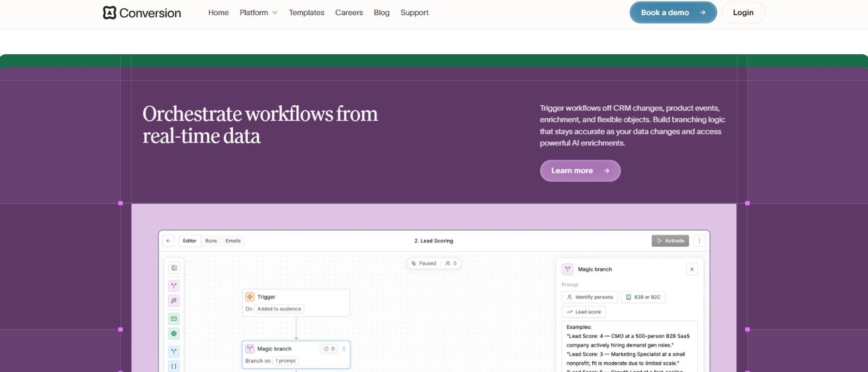Open the three-dot more options menu
The height and width of the screenshot is (372, 868).
699,241
